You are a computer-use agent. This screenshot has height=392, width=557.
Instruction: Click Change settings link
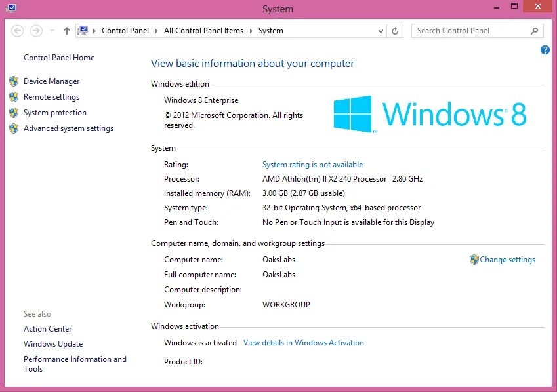coord(507,260)
